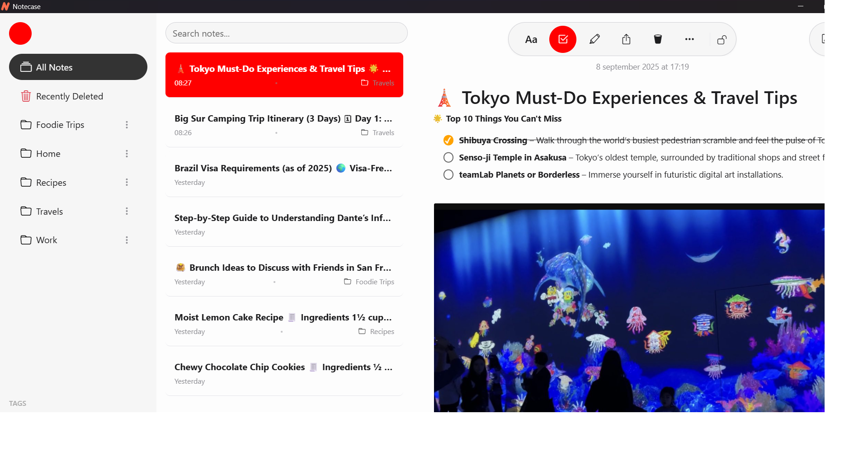Open options menu for Travels folder
The image size is (868, 461).
click(x=127, y=211)
